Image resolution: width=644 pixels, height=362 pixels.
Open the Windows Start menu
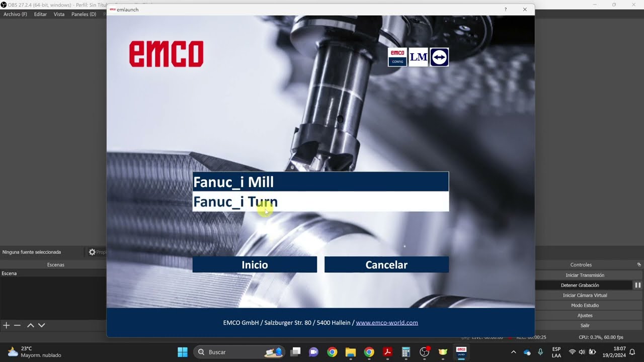(x=183, y=352)
